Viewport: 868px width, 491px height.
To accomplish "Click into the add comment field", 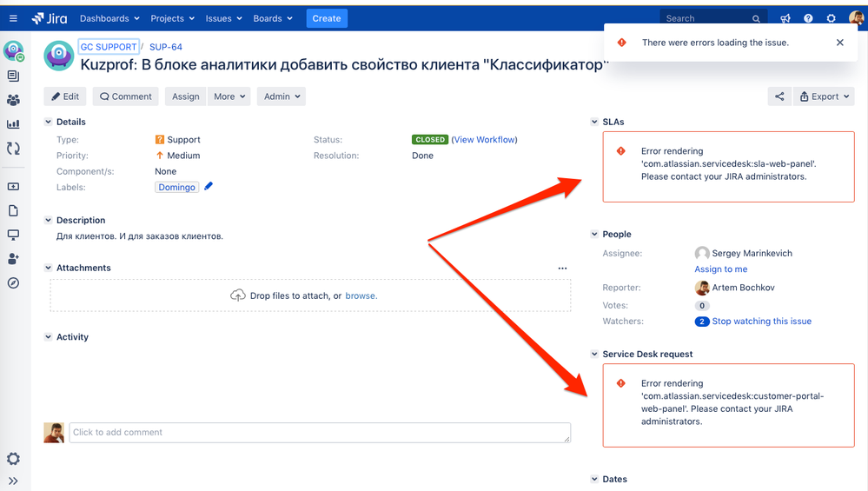I will click(320, 432).
